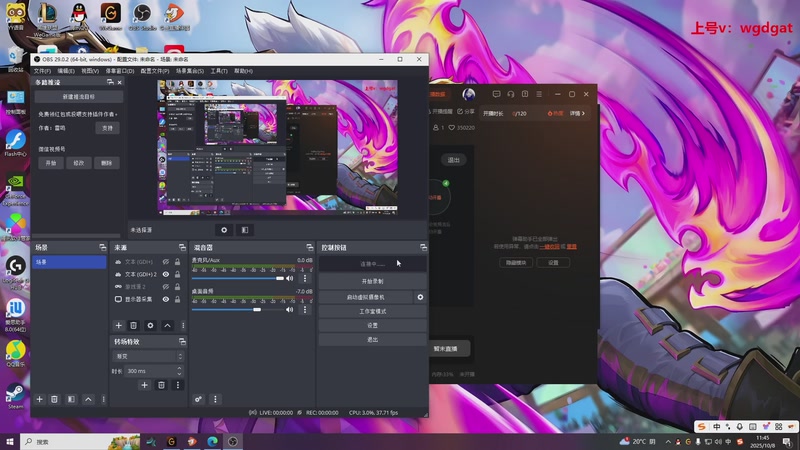Add a transition with Scene Transitions plus icon
The image size is (800, 450).
(x=144, y=385)
